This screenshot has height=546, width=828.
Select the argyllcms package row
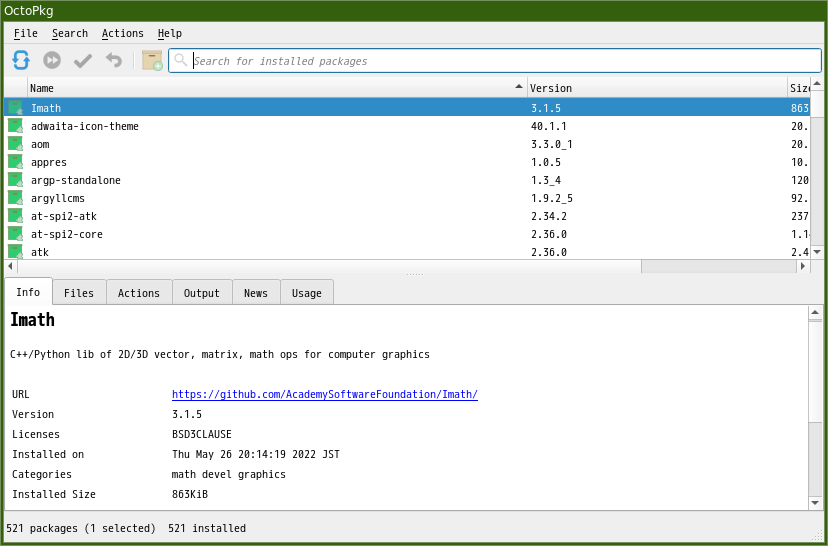click(x=407, y=197)
